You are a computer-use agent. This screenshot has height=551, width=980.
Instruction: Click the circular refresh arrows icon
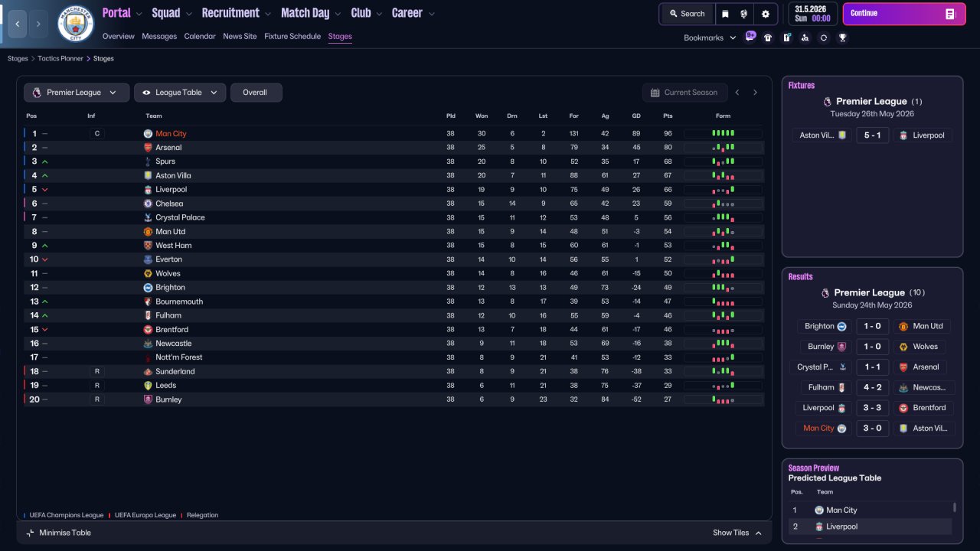824,37
